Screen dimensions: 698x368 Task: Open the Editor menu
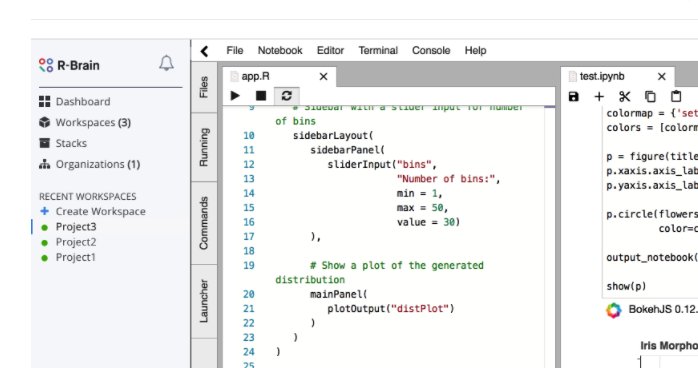click(x=330, y=50)
